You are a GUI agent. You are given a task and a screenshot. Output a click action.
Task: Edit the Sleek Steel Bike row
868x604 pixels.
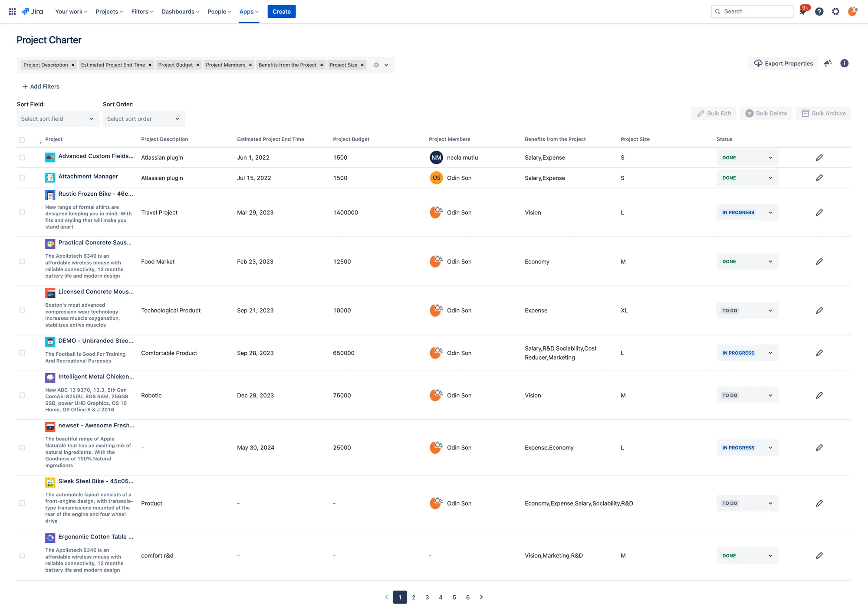(819, 503)
